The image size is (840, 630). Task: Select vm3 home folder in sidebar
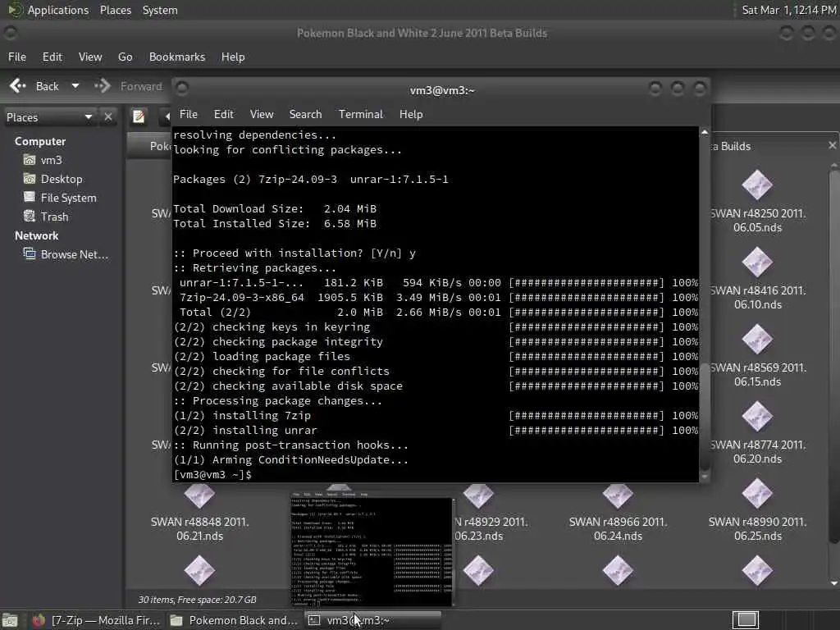pos(51,160)
